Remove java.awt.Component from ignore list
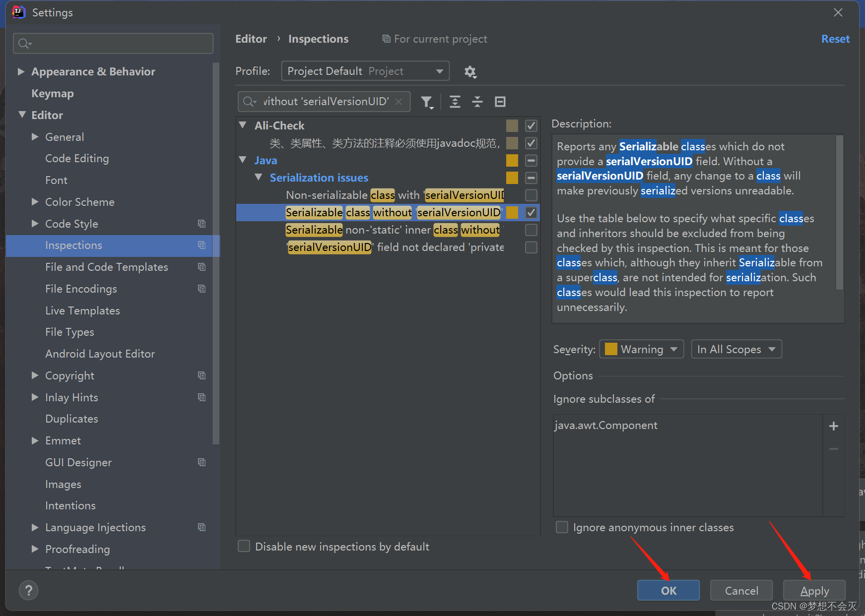This screenshot has height=616, width=865. coord(833,448)
